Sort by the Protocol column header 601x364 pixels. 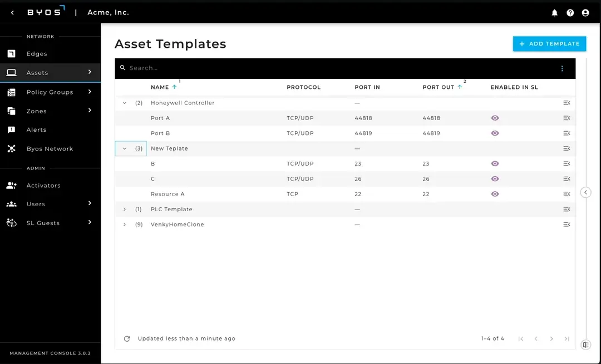click(x=304, y=87)
